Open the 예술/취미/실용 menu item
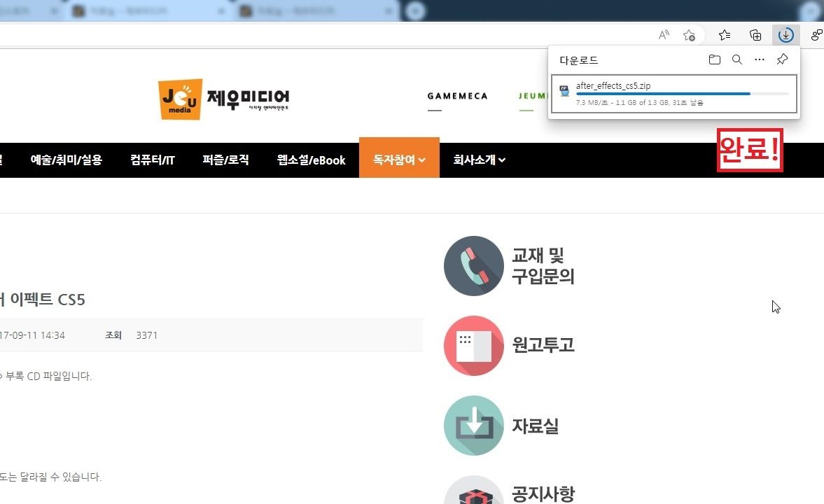This screenshot has width=824, height=504. [x=67, y=160]
